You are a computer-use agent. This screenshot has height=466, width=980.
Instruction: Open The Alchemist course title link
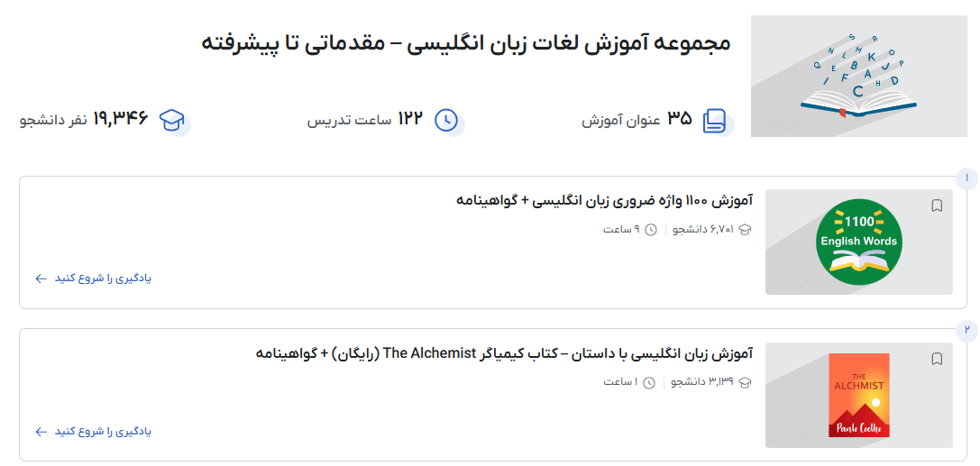[504, 353]
